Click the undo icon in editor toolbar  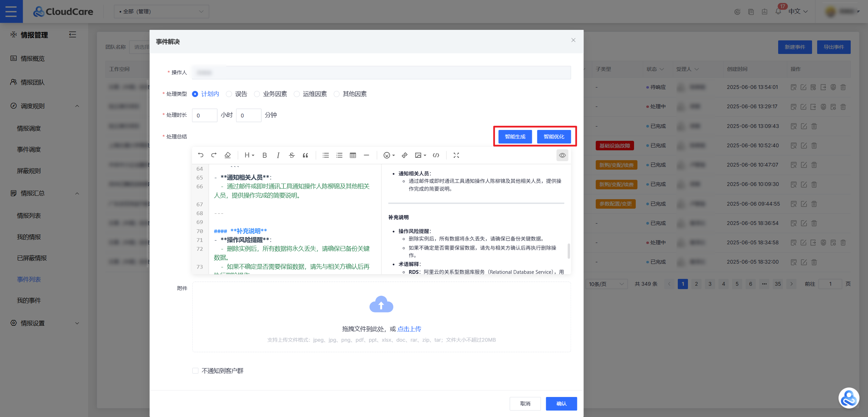click(x=200, y=155)
